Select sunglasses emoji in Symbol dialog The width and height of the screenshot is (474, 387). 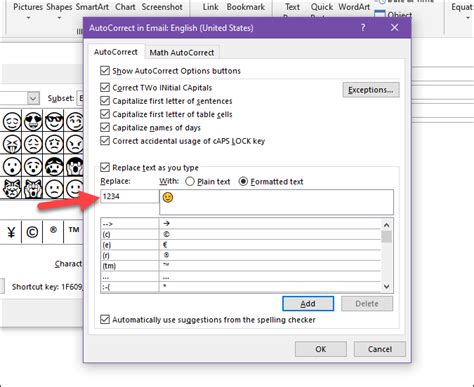tap(54, 121)
